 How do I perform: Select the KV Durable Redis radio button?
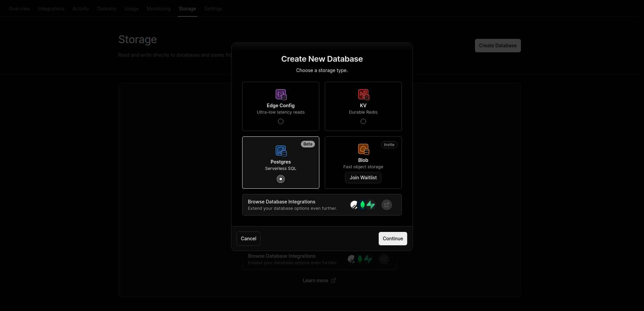point(363,121)
